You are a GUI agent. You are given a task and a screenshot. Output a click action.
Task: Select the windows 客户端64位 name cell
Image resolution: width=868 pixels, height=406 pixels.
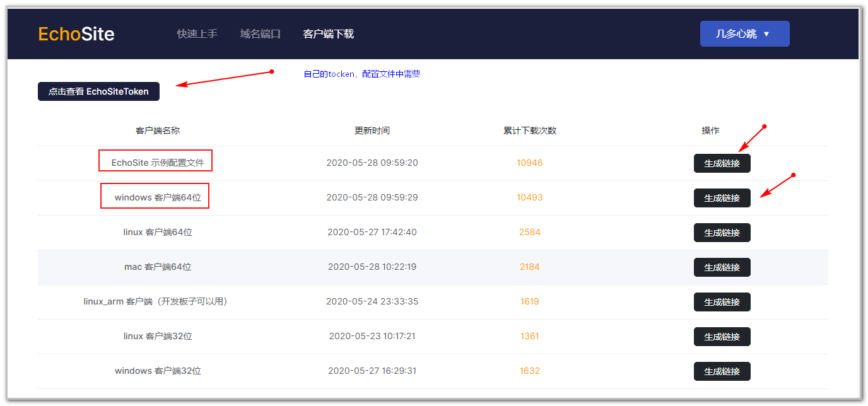158,197
